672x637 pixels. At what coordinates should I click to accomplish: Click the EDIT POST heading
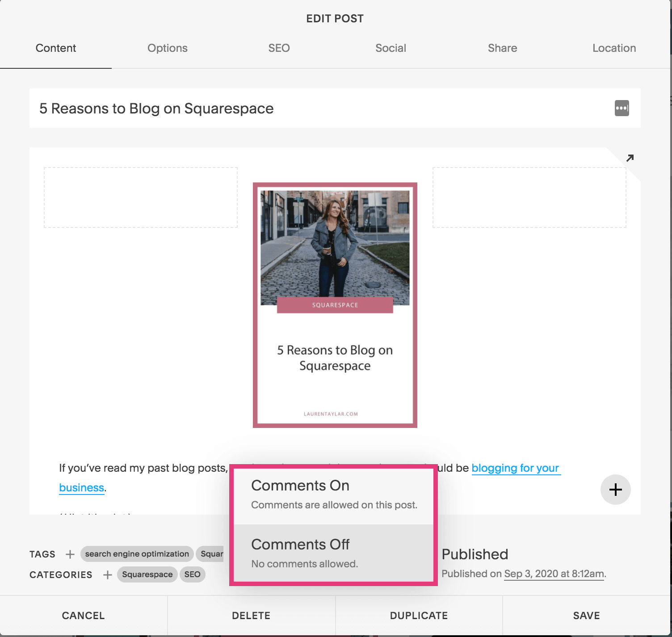pyautogui.click(x=335, y=19)
